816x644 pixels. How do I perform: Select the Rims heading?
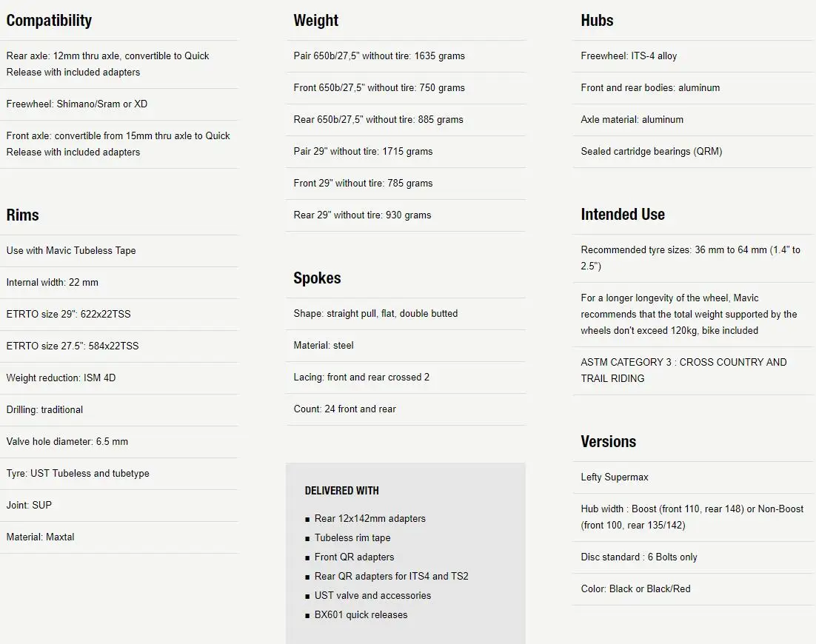(x=22, y=215)
